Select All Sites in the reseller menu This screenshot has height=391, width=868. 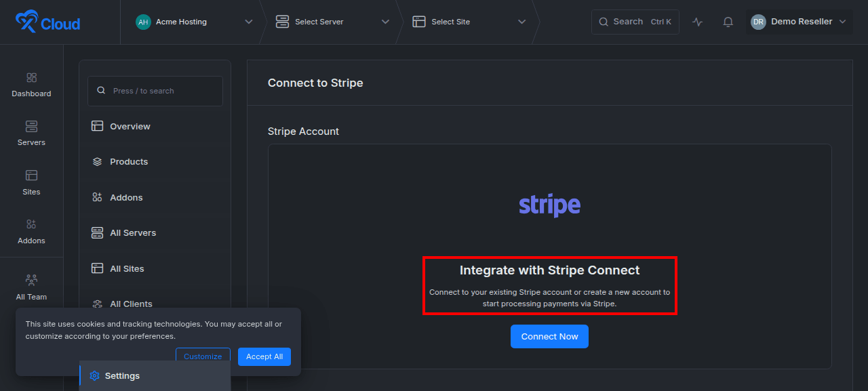pyautogui.click(x=155, y=268)
